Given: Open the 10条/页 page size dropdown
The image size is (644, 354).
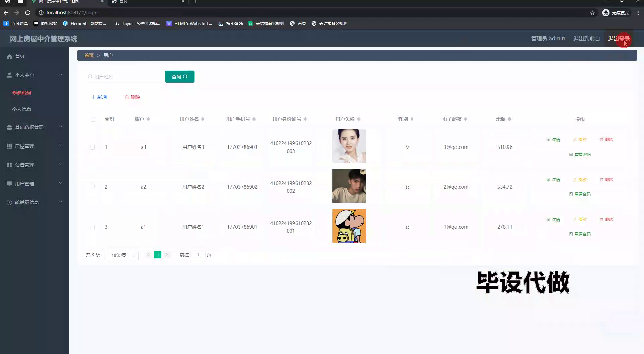Looking at the screenshot, I should 122,255.
